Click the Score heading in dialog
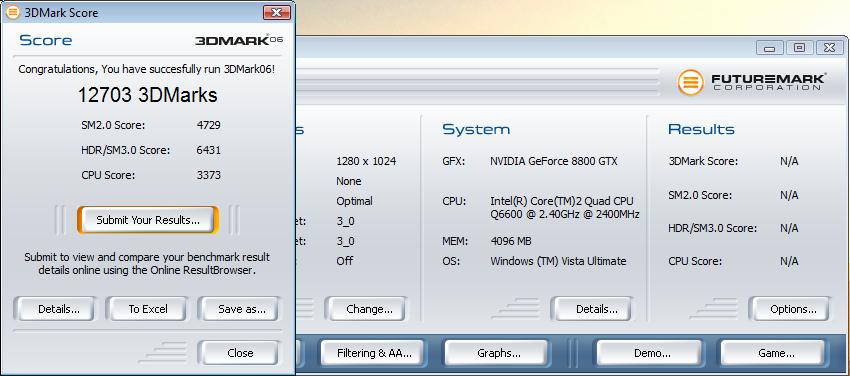Screen dimensions: 850x376 pos(46,41)
